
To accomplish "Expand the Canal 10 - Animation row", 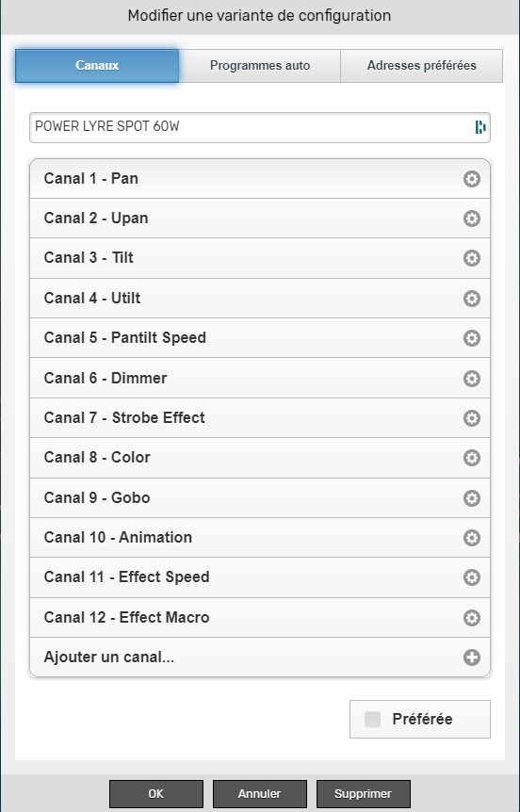I will point(260,538).
